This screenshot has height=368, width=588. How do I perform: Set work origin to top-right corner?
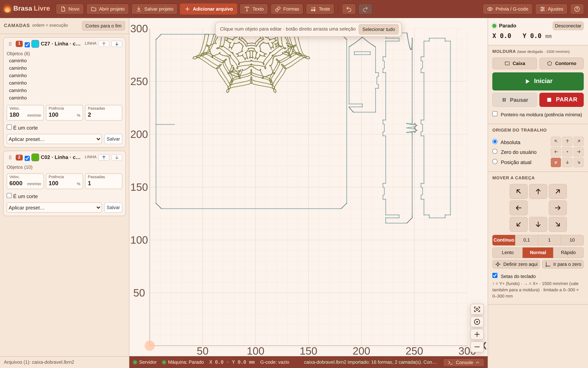click(579, 141)
